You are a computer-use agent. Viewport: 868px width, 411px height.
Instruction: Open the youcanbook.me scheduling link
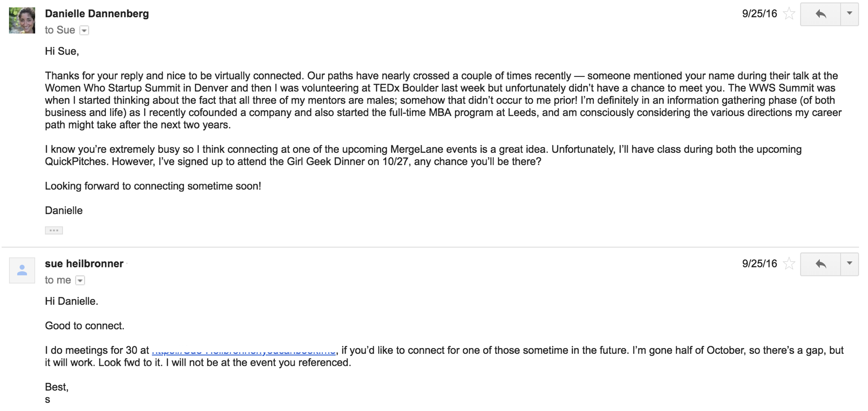coord(243,351)
